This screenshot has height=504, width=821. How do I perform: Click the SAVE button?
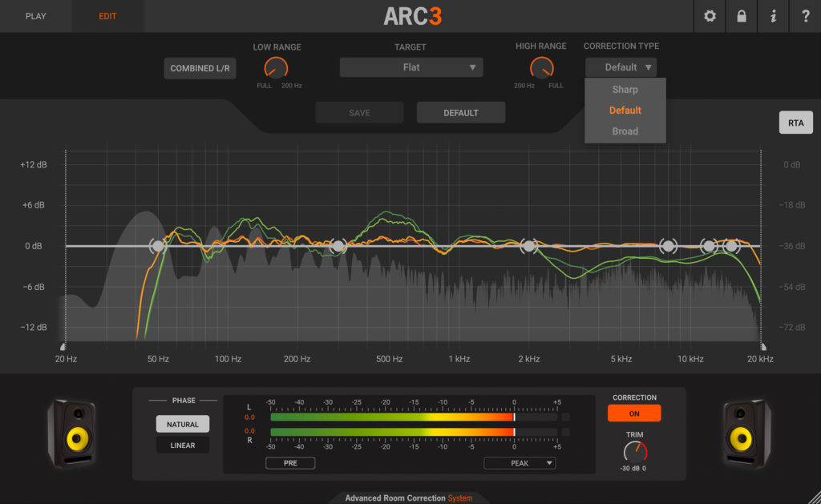tap(359, 112)
